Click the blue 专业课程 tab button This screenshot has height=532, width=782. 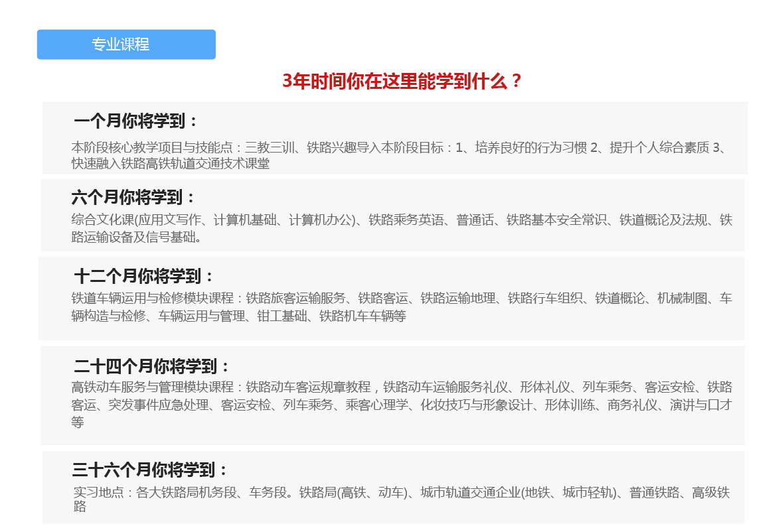point(126,44)
